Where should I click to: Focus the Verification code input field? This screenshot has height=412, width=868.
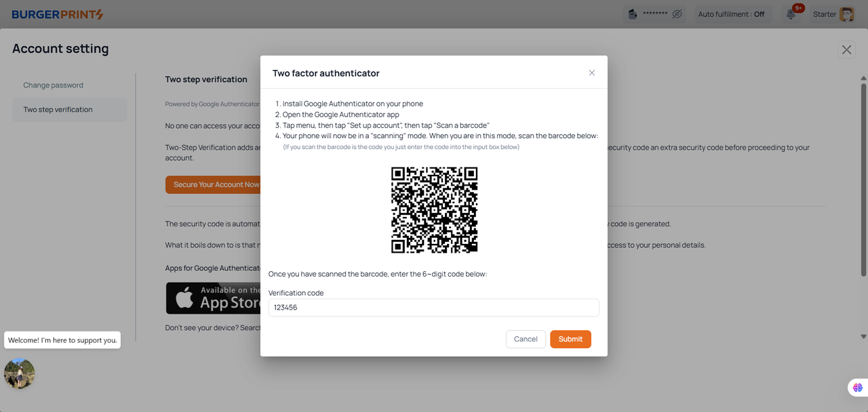point(434,308)
